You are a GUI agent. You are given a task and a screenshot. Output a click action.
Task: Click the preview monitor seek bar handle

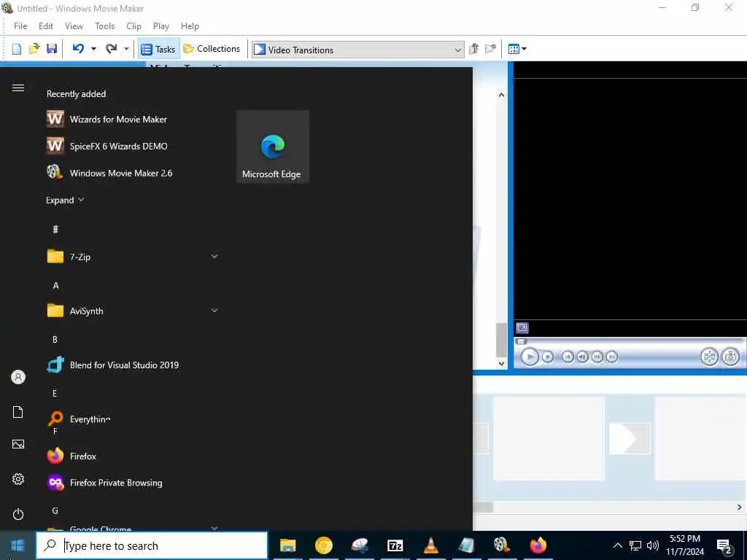coord(521,341)
